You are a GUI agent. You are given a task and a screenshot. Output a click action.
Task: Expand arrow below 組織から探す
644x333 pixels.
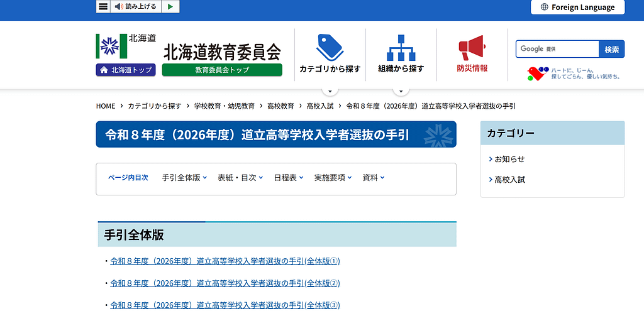click(401, 91)
